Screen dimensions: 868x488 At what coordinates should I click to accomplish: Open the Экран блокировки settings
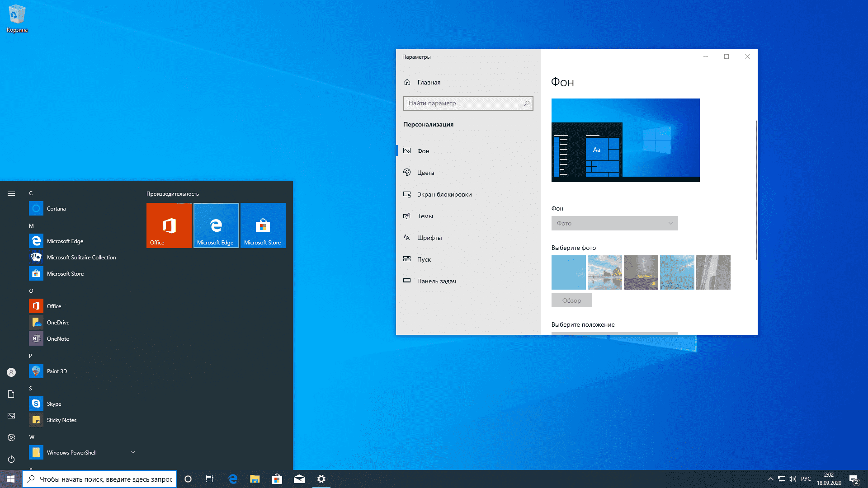tap(444, 194)
